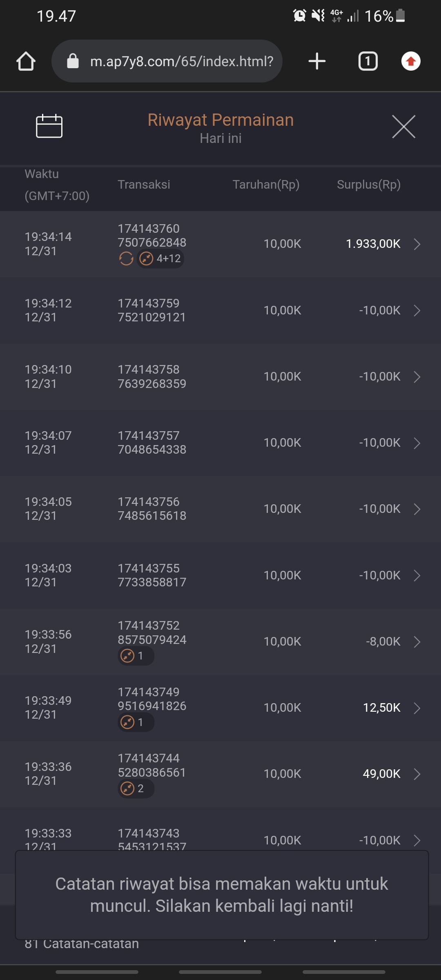Tap the free spin badge on the -8,00K row
The width and height of the screenshot is (441, 980).
[136, 656]
